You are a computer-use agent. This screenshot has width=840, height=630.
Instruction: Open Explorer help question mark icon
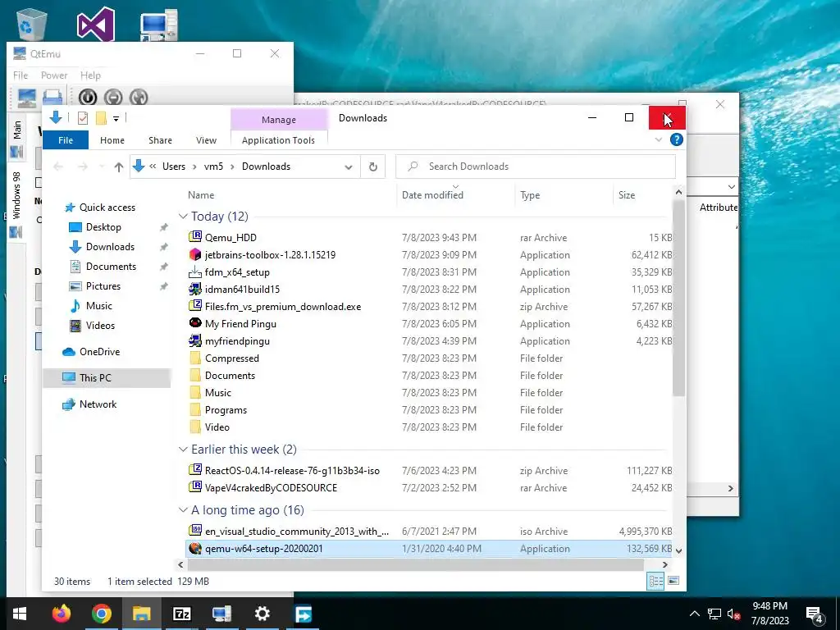point(677,139)
